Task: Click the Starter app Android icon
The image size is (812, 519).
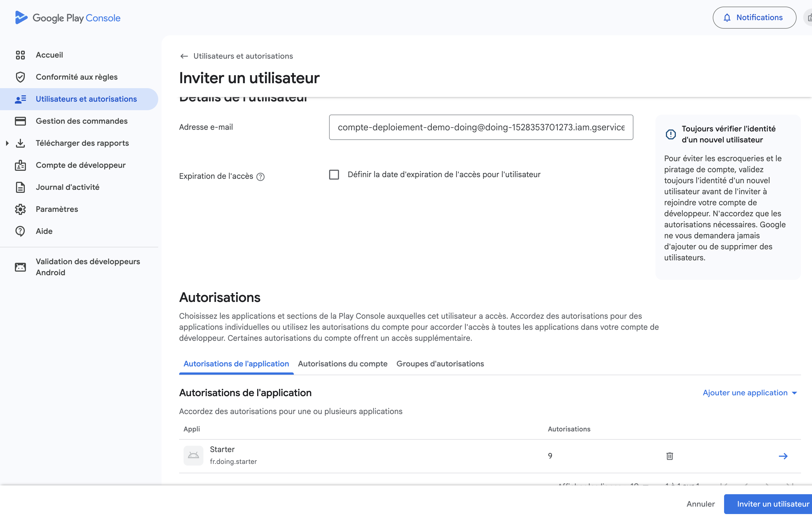Action: pos(193,456)
